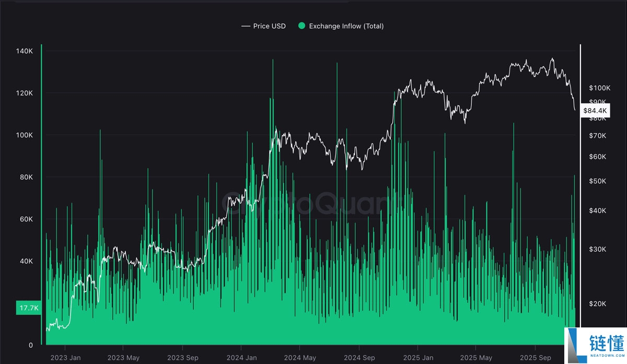The height and width of the screenshot is (364, 627).
Task: Click the Price USD line symbol in legend
Action: 245,26
